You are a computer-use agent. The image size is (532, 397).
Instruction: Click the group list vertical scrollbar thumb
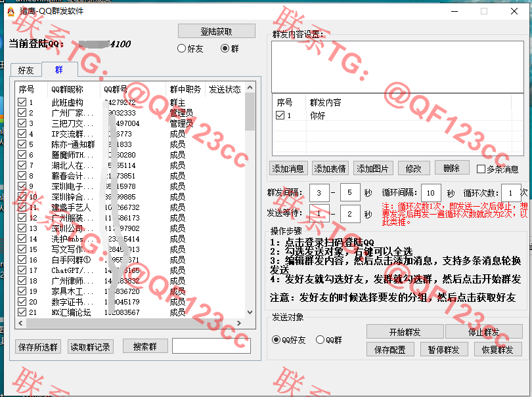[x=250, y=111]
